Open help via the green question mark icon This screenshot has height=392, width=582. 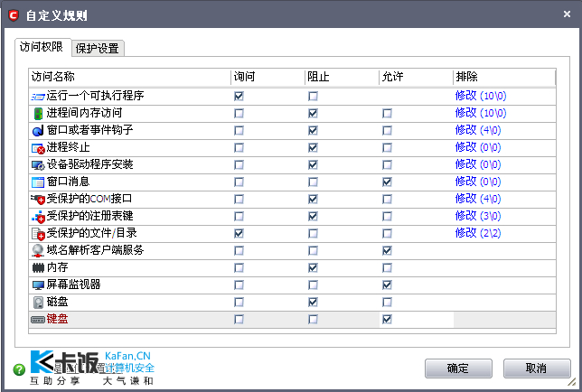click(19, 369)
